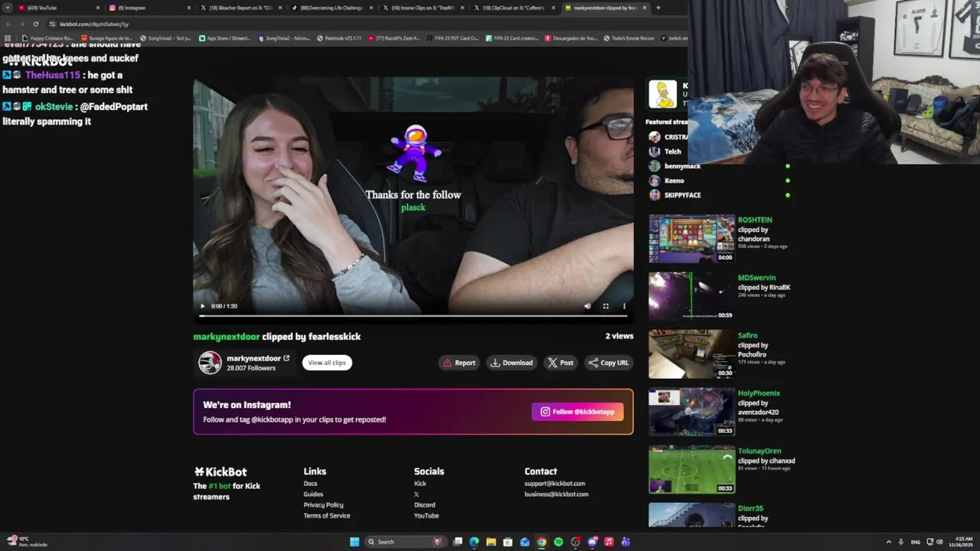Viewport: 980px width, 551px height.
Task: Click View all clips button
Action: click(327, 363)
